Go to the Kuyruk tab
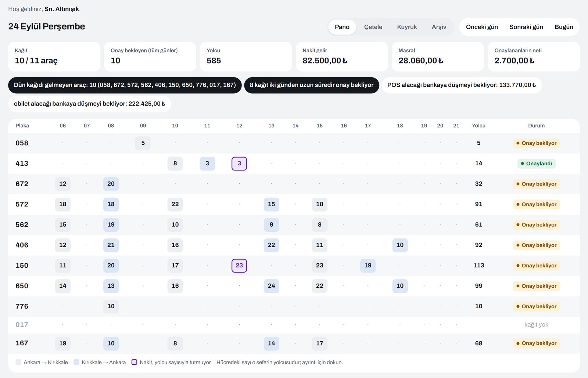The height and width of the screenshot is (378, 588). point(407,27)
